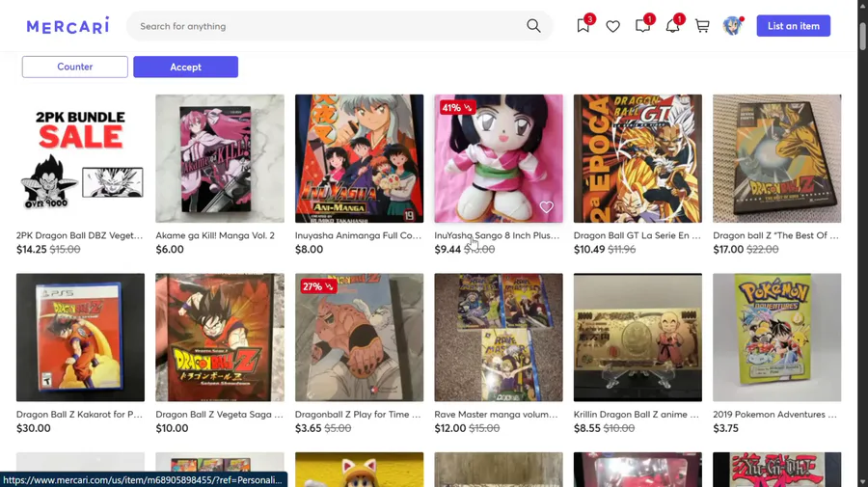Click the Accept button

pos(185,67)
